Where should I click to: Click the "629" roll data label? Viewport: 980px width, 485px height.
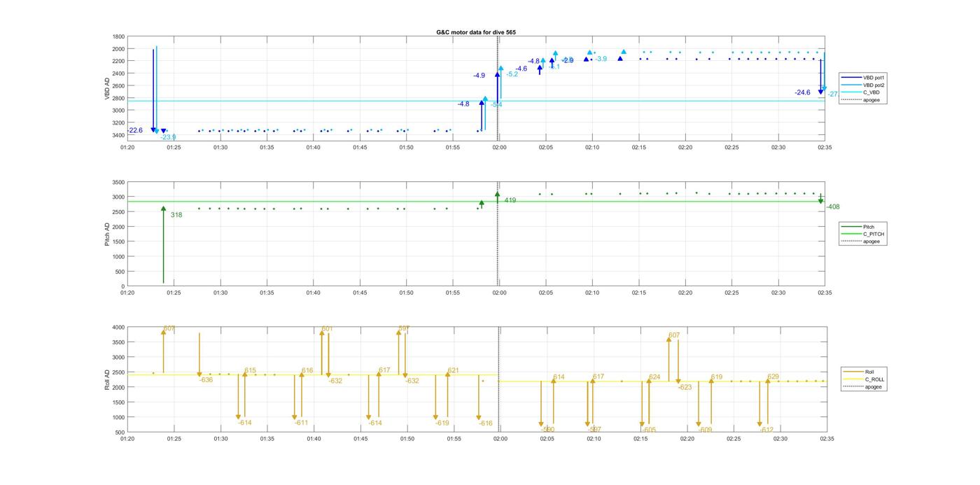(773, 377)
